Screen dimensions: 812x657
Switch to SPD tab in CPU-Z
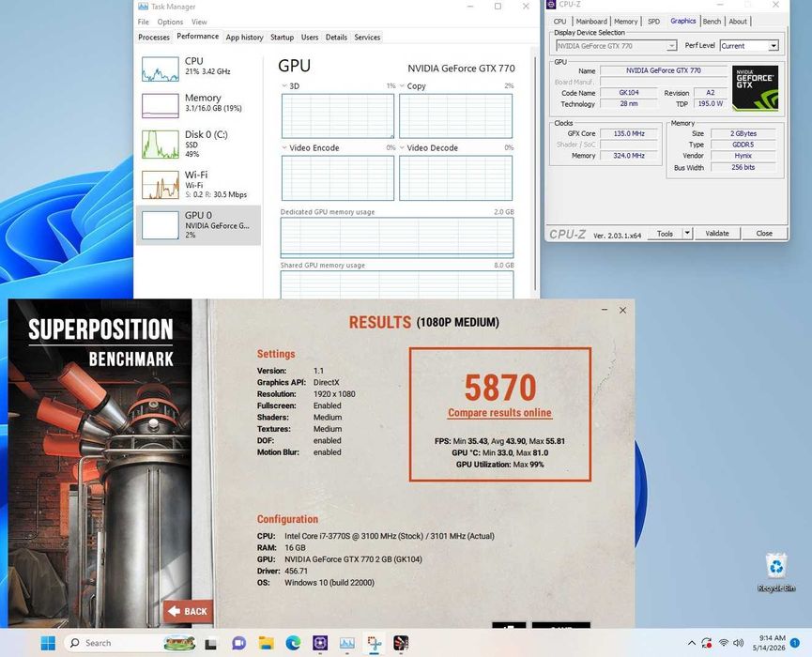[x=653, y=22]
